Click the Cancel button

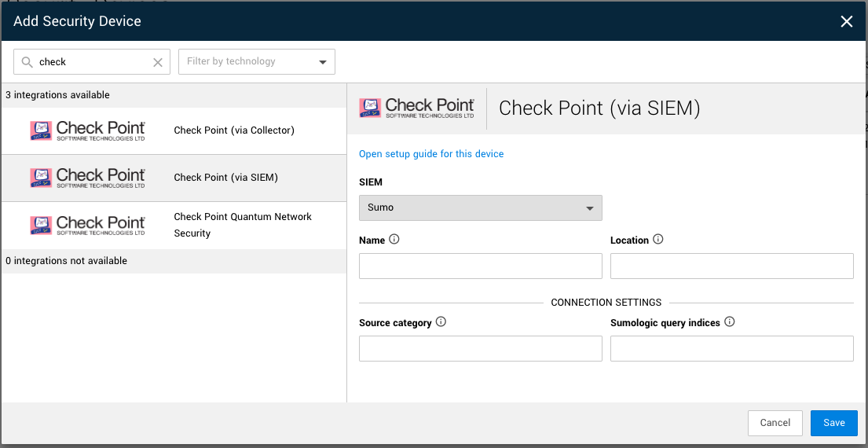tap(775, 423)
